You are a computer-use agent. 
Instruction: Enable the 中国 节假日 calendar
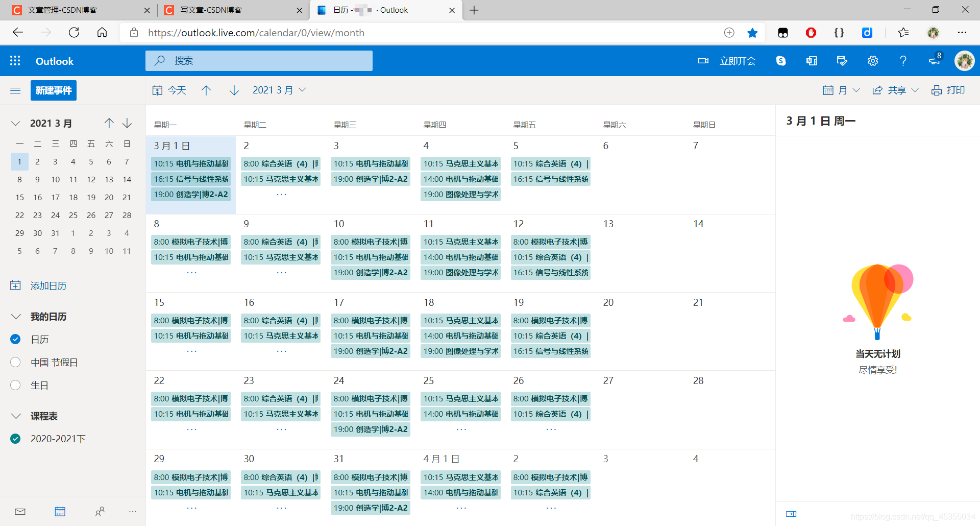tap(15, 362)
